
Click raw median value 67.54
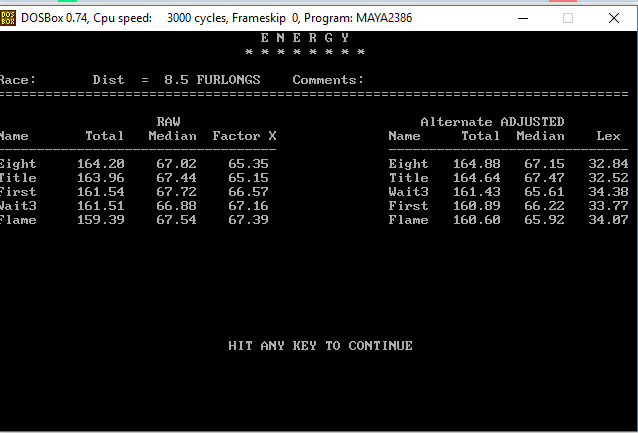(176, 220)
